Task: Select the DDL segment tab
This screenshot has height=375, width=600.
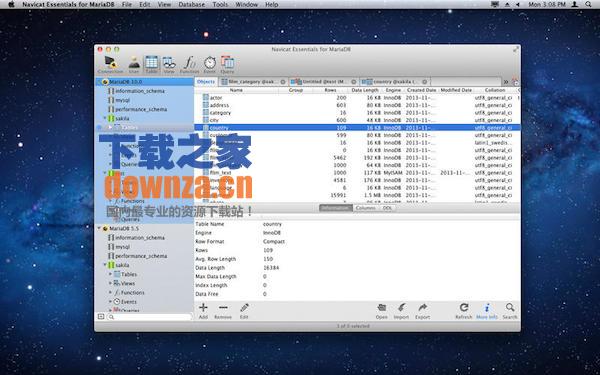Action: click(387, 208)
